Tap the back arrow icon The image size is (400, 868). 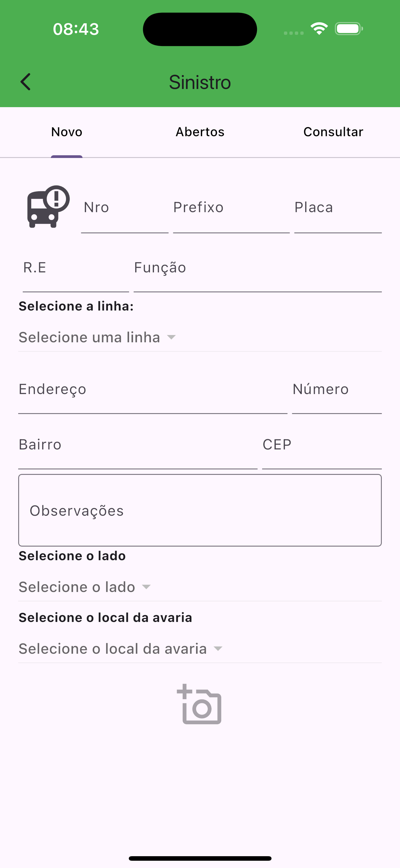tap(26, 82)
